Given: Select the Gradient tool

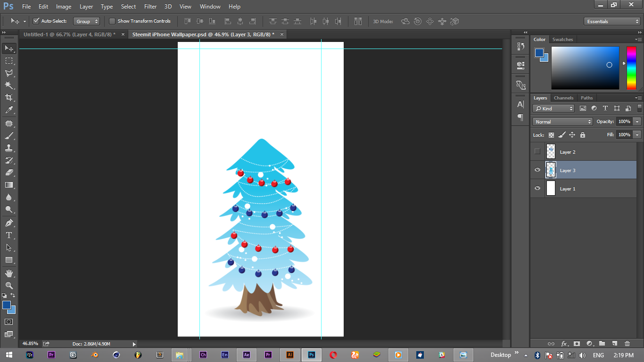Looking at the screenshot, I should click(x=9, y=185).
